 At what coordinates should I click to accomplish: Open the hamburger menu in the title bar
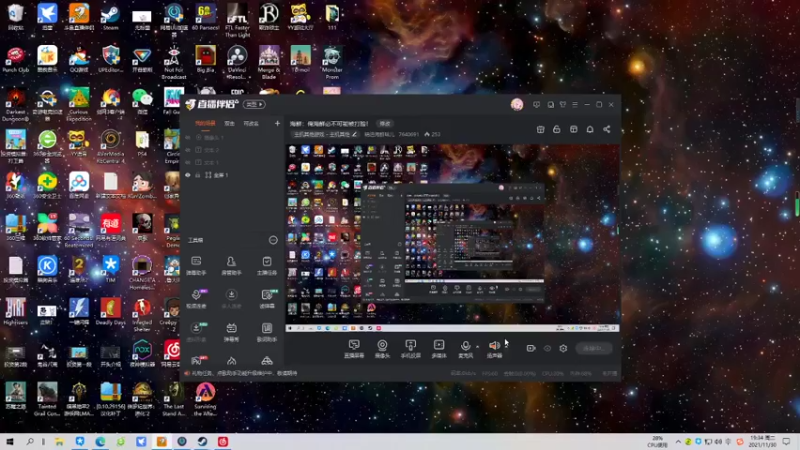(575, 105)
